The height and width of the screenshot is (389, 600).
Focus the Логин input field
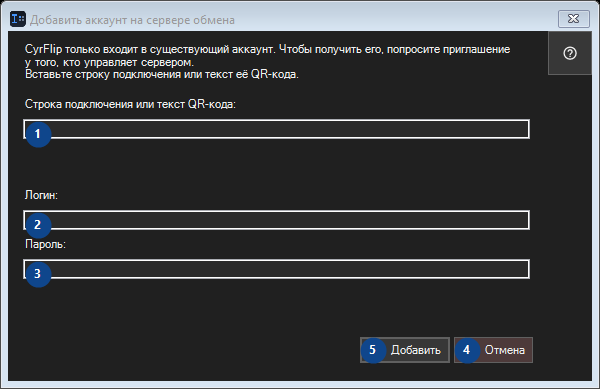[x=277, y=220]
